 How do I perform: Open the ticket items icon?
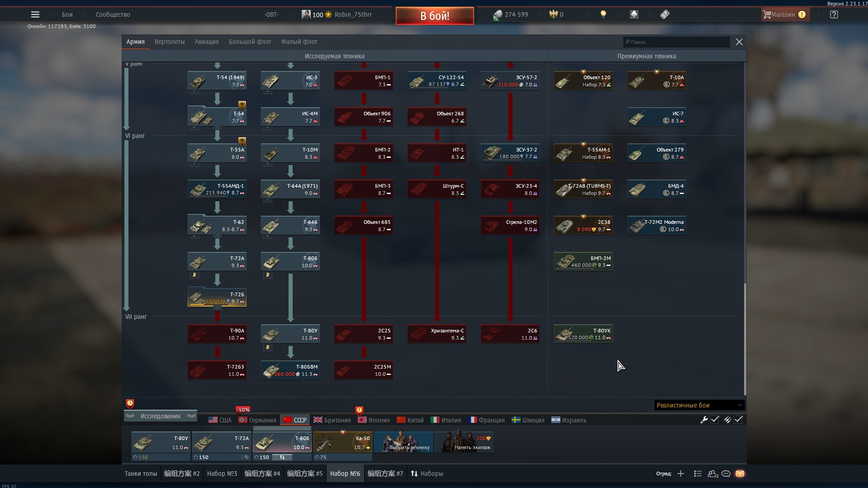pos(664,14)
